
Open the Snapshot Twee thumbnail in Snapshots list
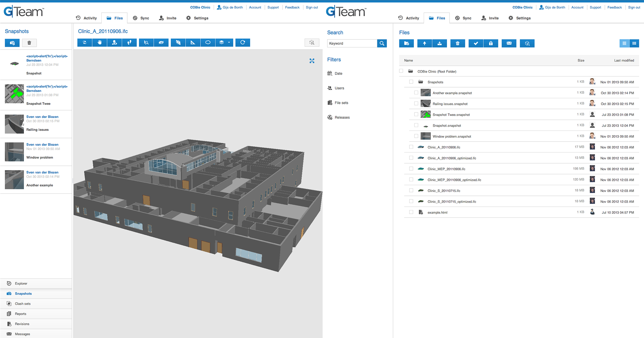pyautogui.click(x=14, y=94)
